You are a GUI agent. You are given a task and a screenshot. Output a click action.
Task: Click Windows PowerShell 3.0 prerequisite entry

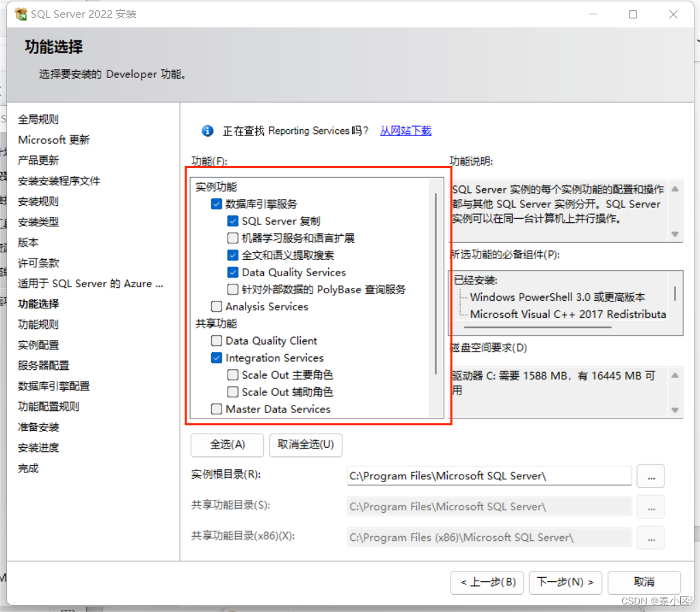[x=558, y=297]
